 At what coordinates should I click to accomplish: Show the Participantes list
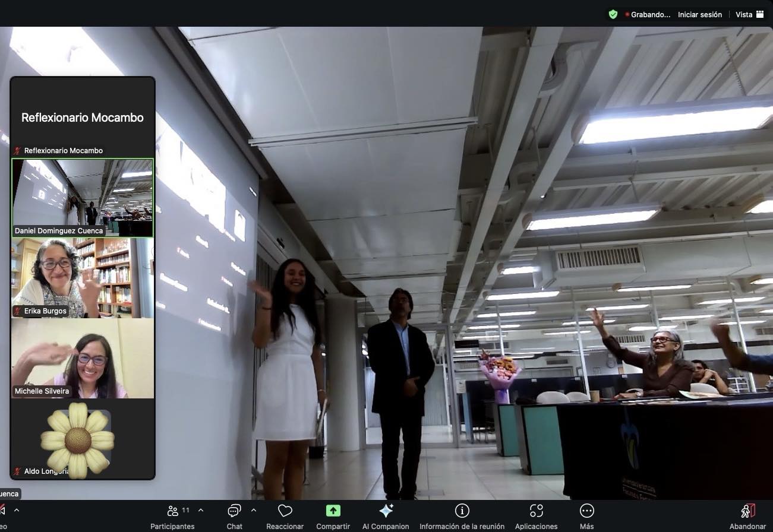(x=173, y=512)
